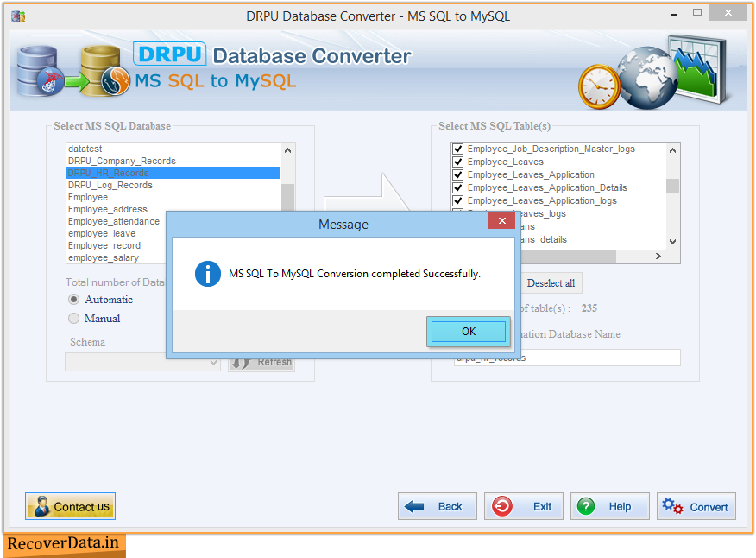The image size is (756, 558).
Task: Click the Deselect all button
Action: click(551, 283)
